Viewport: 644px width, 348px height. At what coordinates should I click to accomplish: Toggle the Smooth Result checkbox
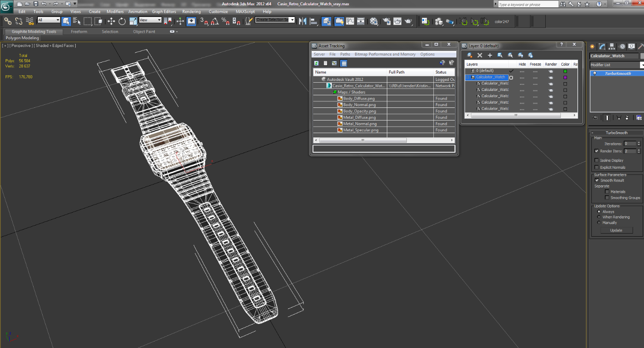coord(597,180)
